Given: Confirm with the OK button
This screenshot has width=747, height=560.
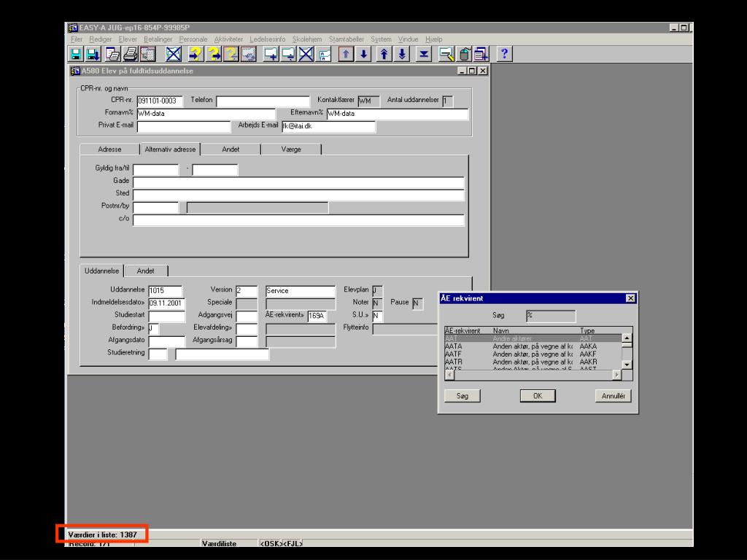Looking at the screenshot, I should (538, 396).
